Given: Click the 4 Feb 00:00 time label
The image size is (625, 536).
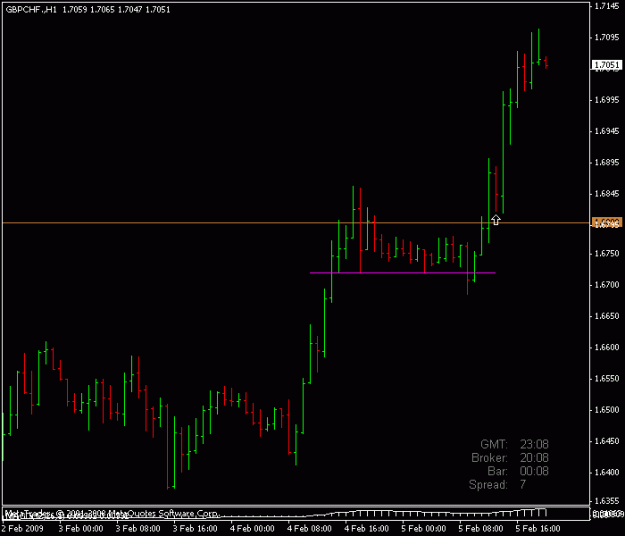Looking at the screenshot, I should pyautogui.click(x=252, y=529).
